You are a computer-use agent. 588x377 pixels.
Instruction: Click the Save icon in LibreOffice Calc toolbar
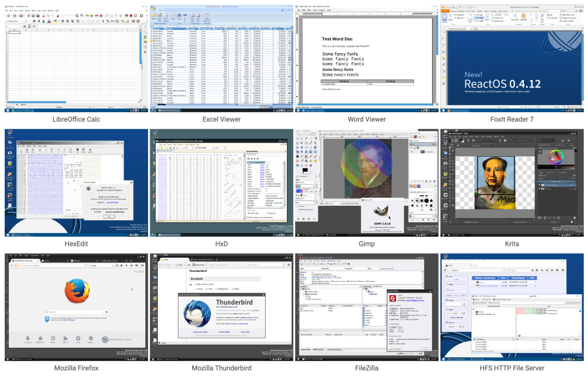pyautogui.click(x=21, y=16)
